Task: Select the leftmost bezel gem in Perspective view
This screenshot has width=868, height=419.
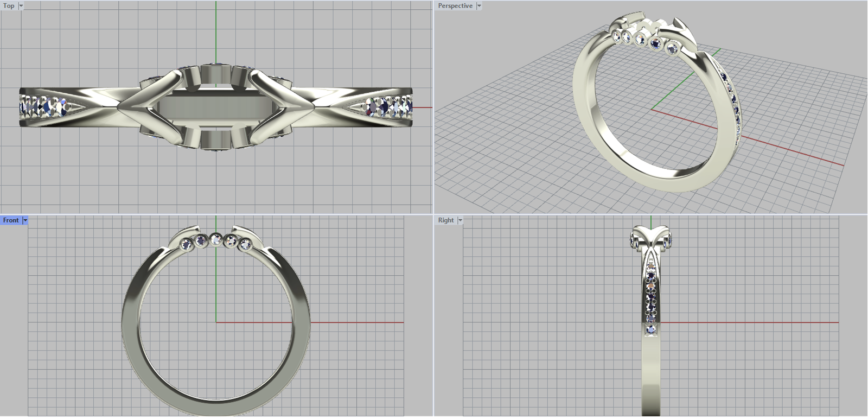Action: coord(617,36)
